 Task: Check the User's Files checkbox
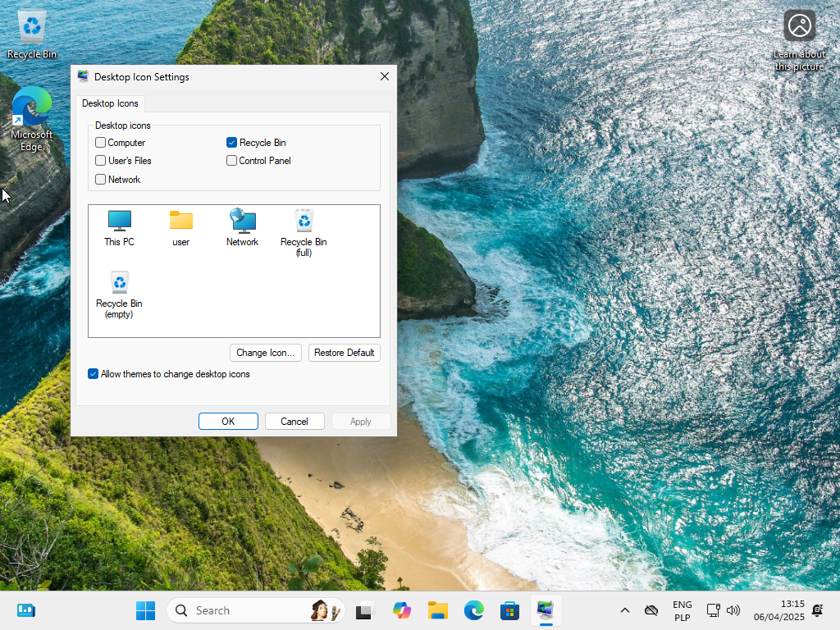(x=101, y=161)
